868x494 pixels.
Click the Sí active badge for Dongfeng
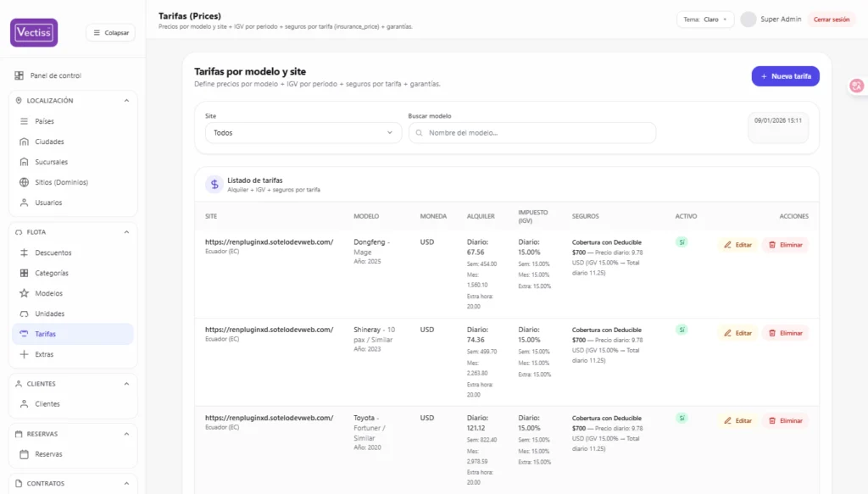tap(682, 242)
